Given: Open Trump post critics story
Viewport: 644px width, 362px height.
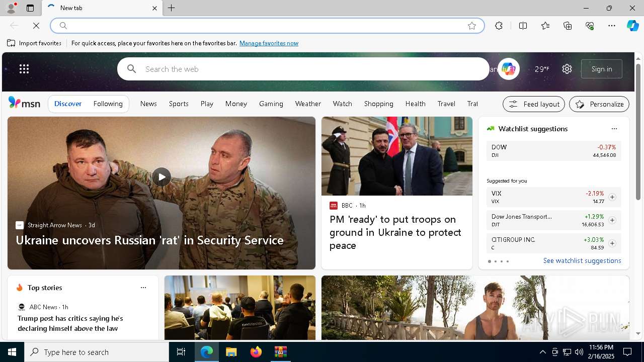Looking at the screenshot, I should (x=70, y=323).
